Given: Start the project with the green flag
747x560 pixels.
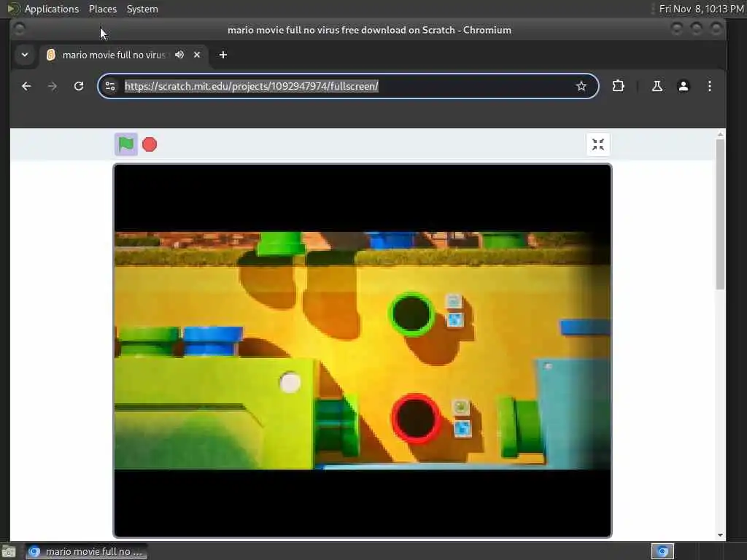Looking at the screenshot, I should pyautogui.click(x=126, y=144).
